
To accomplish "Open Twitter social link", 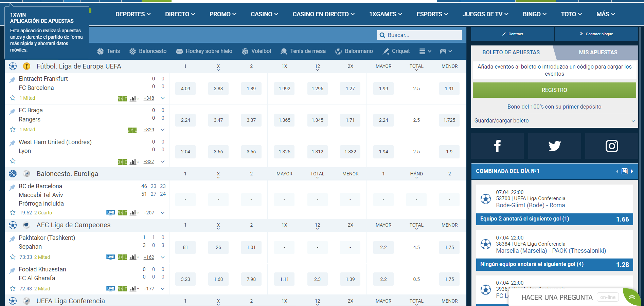I will pyautogui.click(x=554, y=146).
